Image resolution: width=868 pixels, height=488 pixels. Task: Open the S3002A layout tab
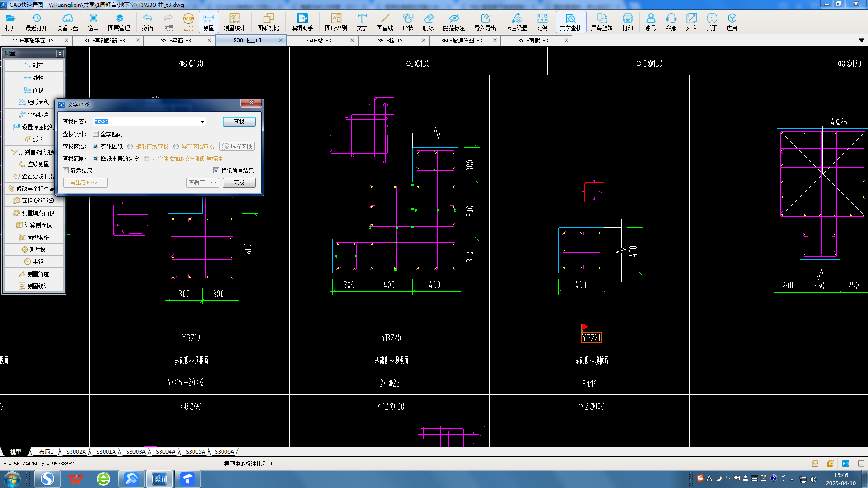point(75,451)
